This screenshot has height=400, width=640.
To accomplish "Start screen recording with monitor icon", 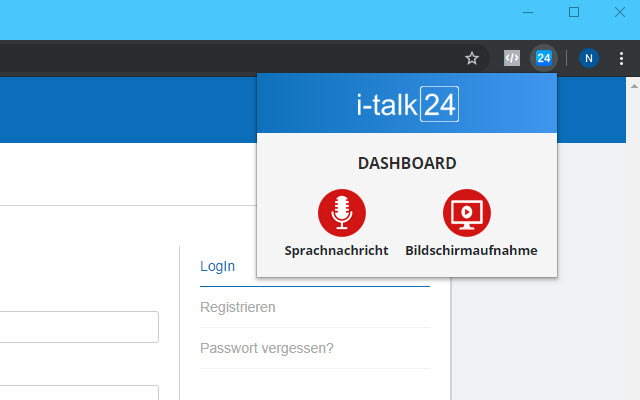I will pyautogui.click(x=467, y=213).
